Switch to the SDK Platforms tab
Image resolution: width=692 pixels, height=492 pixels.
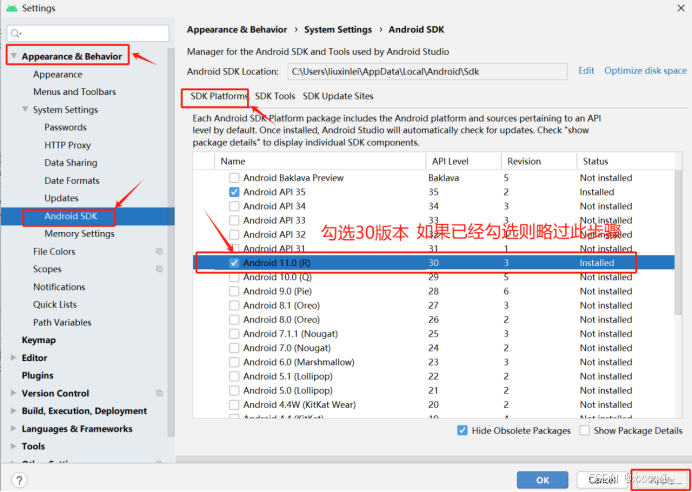tap(219, 96)
